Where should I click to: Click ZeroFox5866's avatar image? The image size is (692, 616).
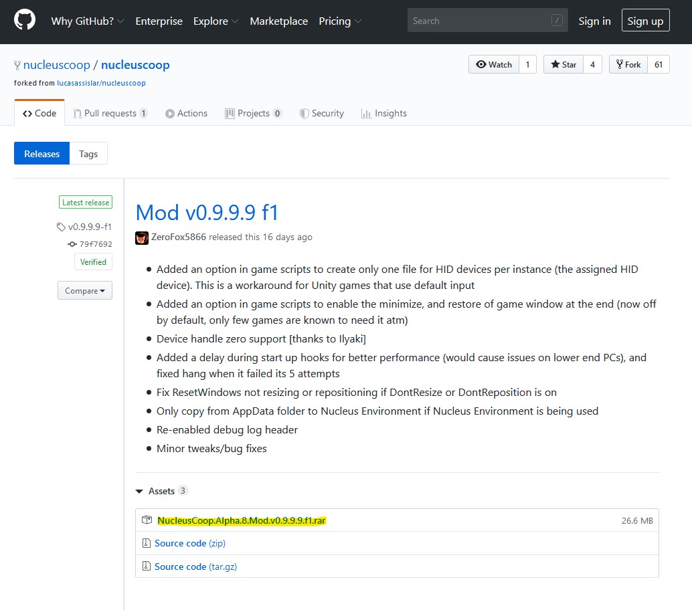(142, 237)
